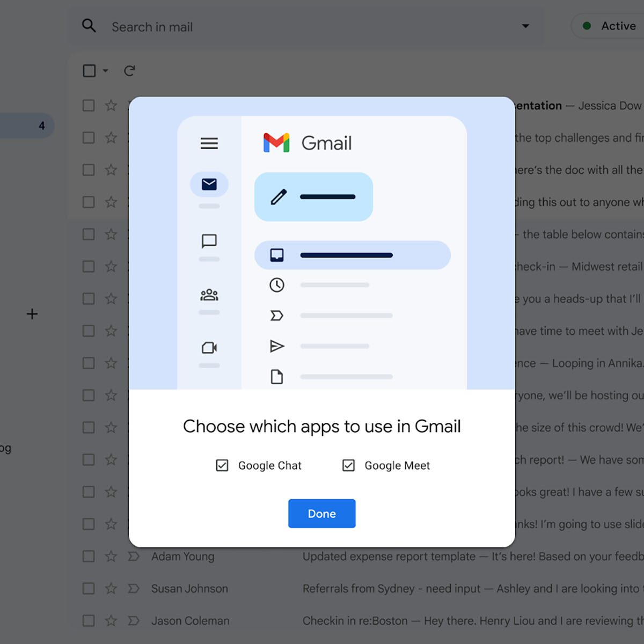
Task: Click the snoozed clock icon in illustration
Action: pyautogui.click(x=277, y=285)
